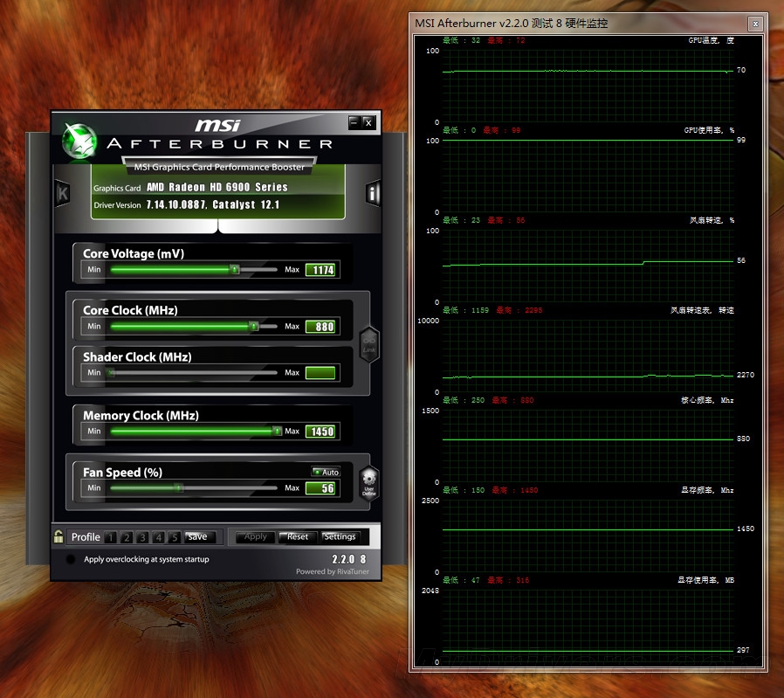Select profile slot 2
This screenshot has height=698, width=784.
(x=127, y=537)
